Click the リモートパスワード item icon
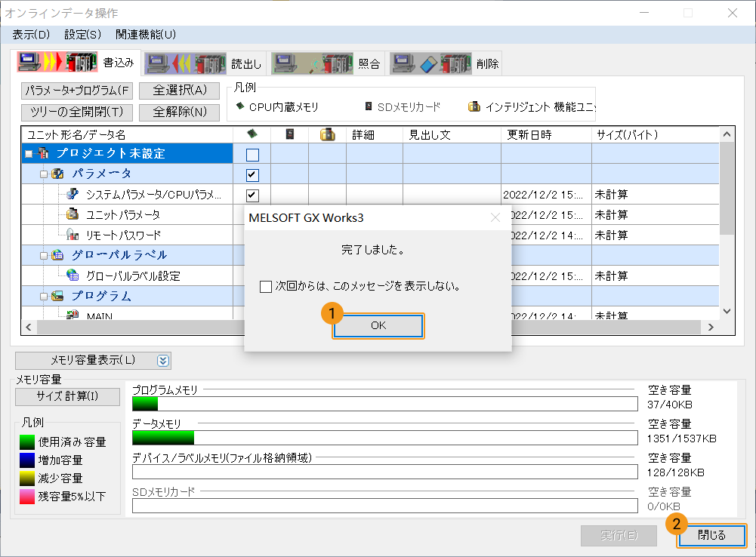 click(x=73, y=235)
